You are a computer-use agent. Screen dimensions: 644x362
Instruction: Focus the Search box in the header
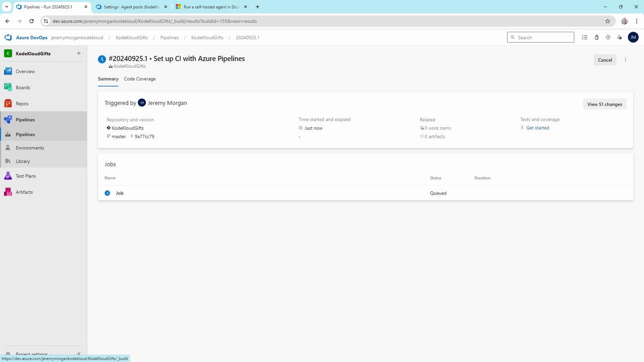(x=540, y=37)
